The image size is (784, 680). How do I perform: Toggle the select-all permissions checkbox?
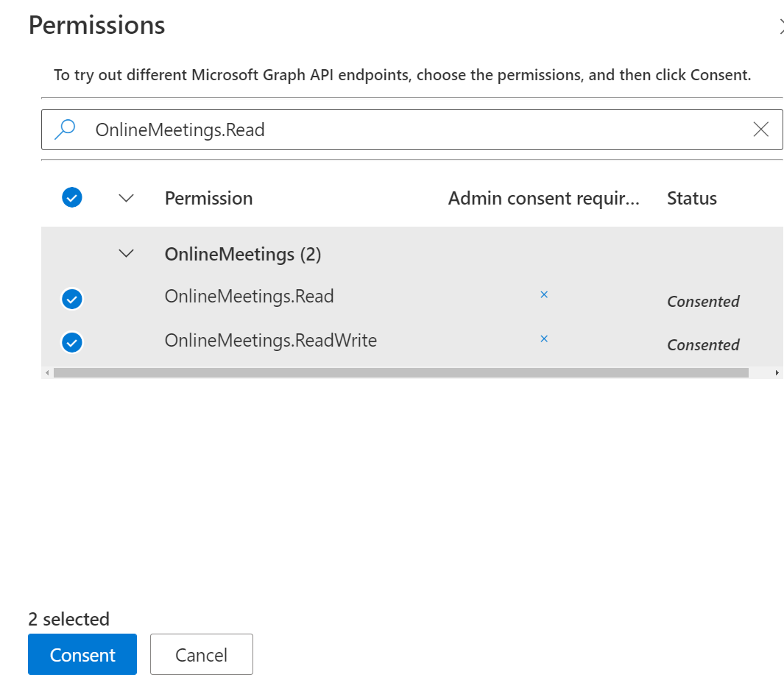click(x=72, y=197)
